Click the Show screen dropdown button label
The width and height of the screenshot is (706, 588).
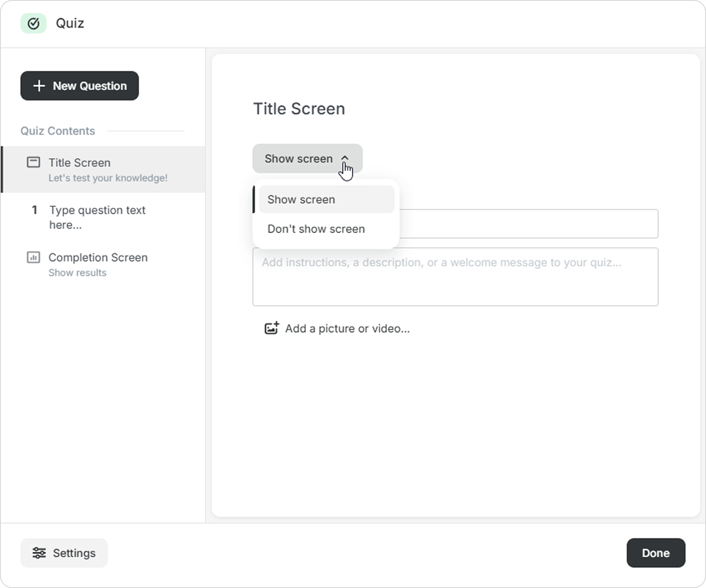pyautogui.click(x=298, y=158)
